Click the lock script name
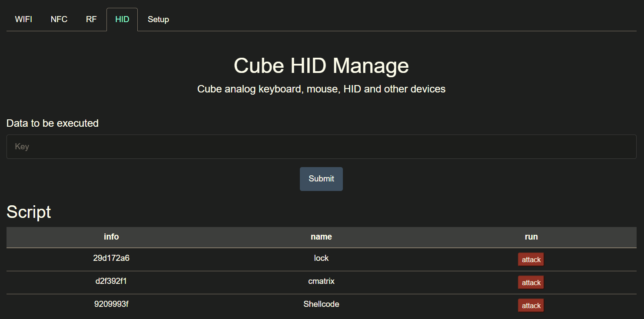644x319 pixels. (321, 258)
